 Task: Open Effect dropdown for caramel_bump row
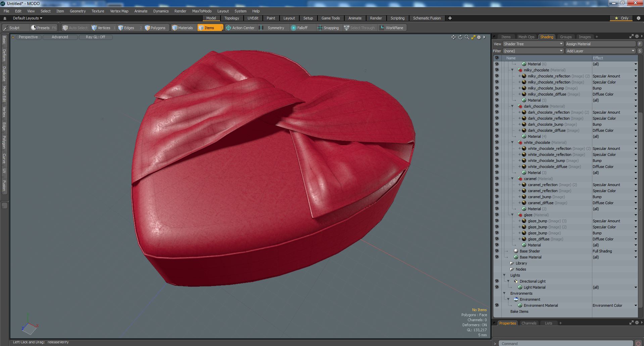point(635,197)
